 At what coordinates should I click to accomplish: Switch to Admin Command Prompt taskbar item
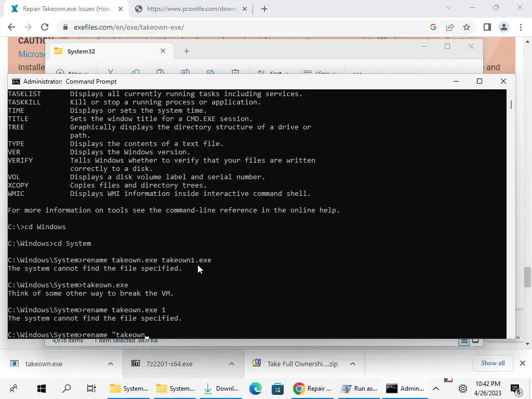click(x=405, y=389)
